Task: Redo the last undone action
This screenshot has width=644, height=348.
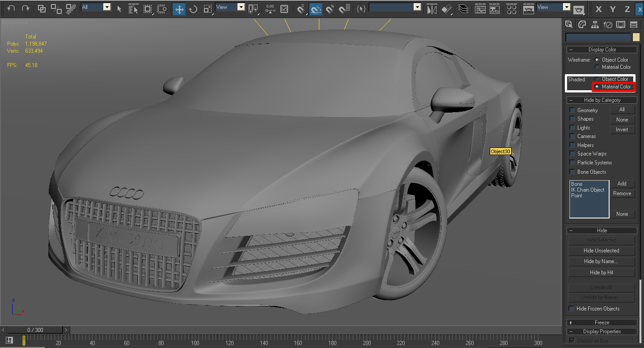Action: click(25, 8)
